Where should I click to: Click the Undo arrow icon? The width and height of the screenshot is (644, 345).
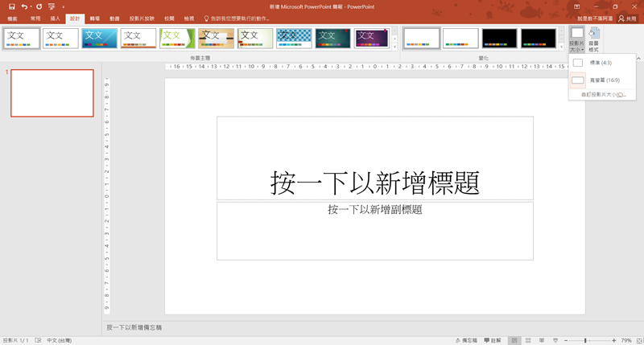[x=24, y=6]
